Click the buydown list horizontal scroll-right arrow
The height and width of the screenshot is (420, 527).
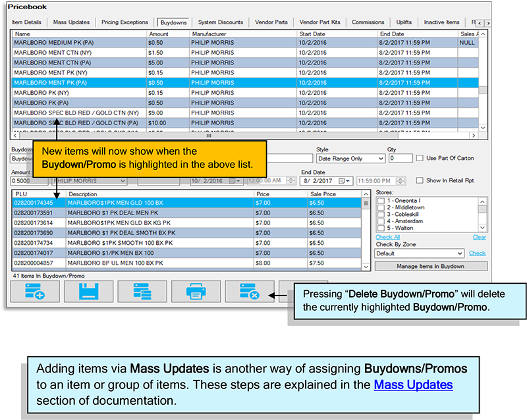tap(474, 136)
